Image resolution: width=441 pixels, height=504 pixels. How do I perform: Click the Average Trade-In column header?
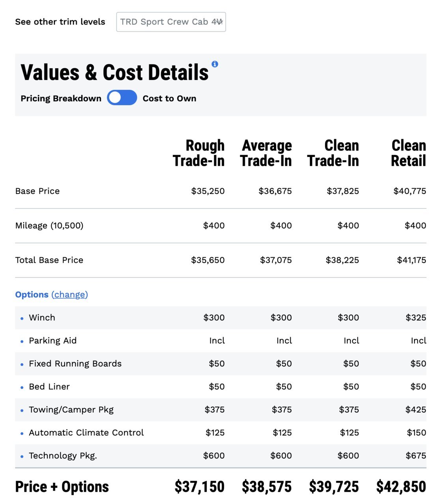tap(266, 153)
